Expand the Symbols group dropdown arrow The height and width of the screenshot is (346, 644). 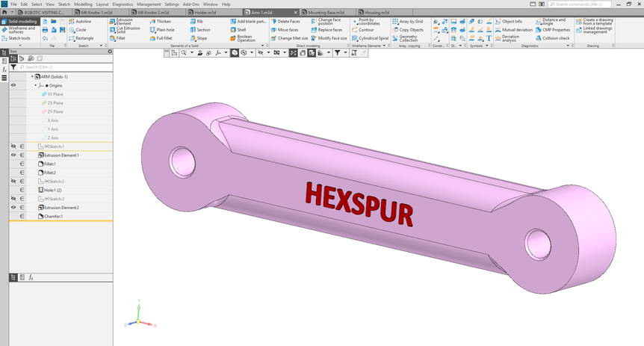coord(486,46)
